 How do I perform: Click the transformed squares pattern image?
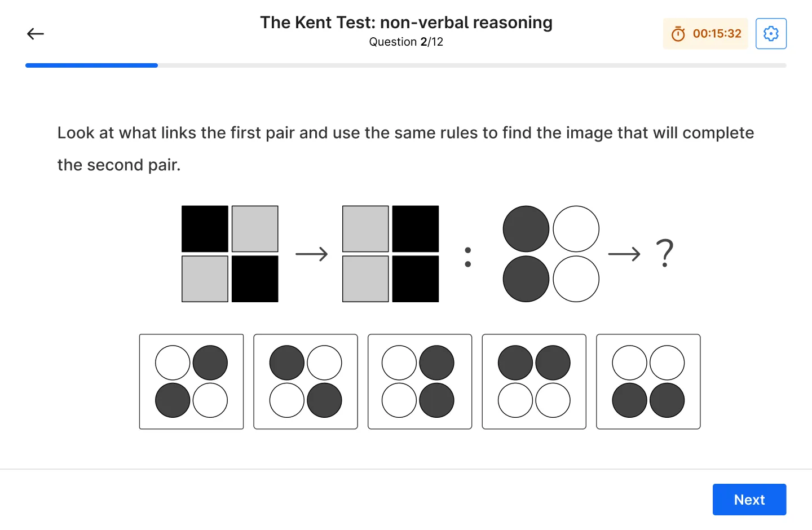[x=391, y=254]
